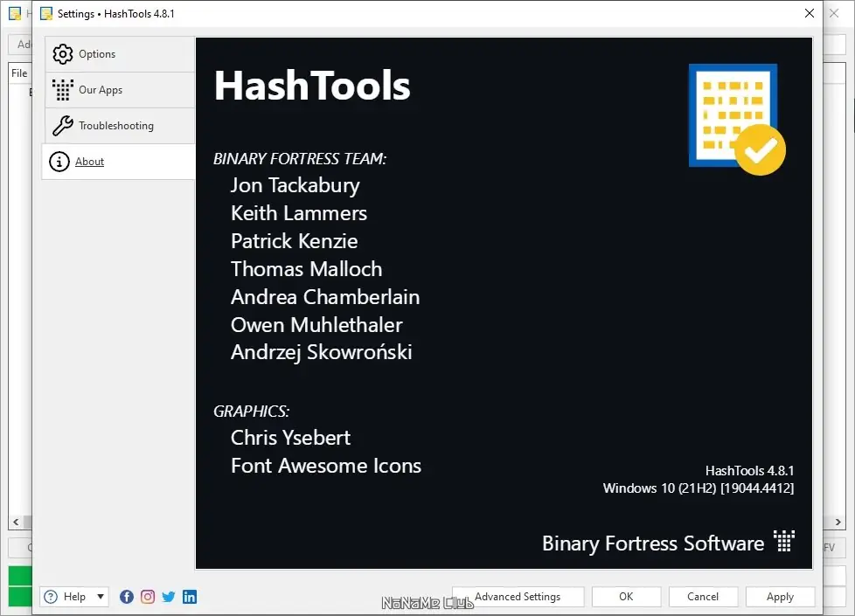Open the LinkedIn page icon

coord(190,597)
